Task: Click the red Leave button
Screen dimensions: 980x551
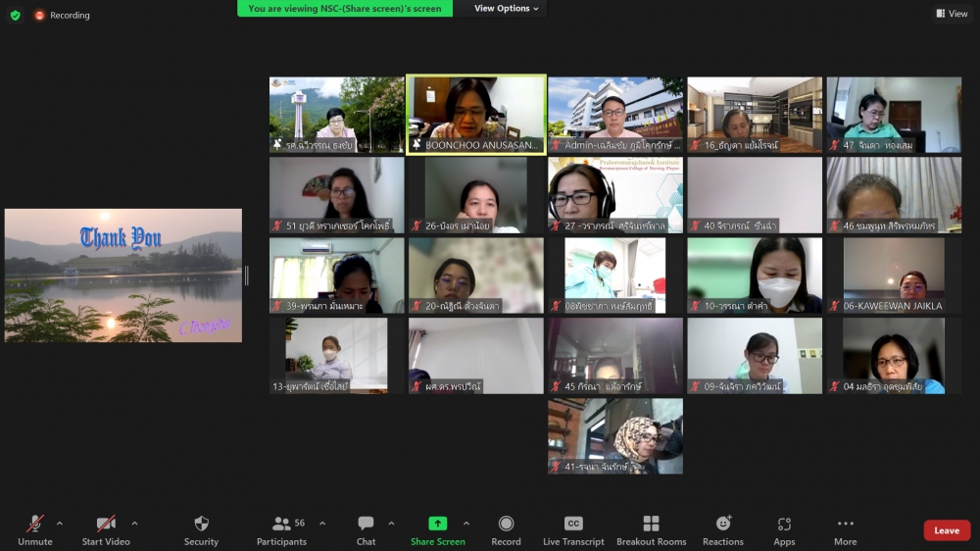Action: 946,530
